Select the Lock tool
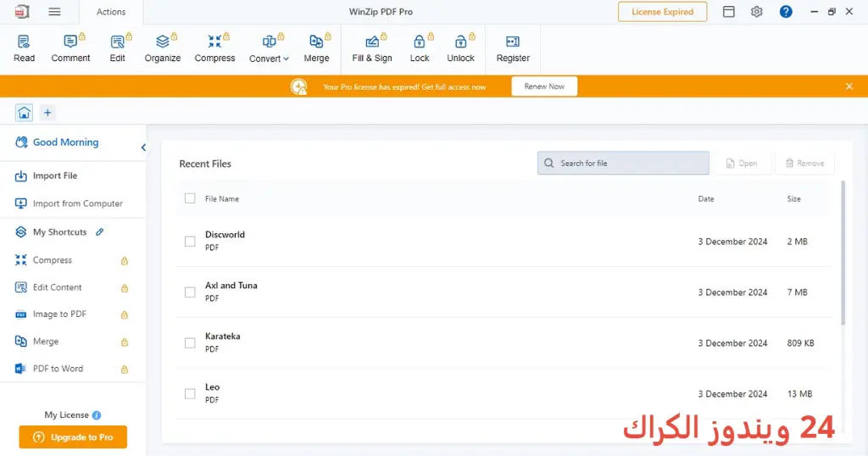The width and height of the screenshot is (868, 456). pos(419,48)
